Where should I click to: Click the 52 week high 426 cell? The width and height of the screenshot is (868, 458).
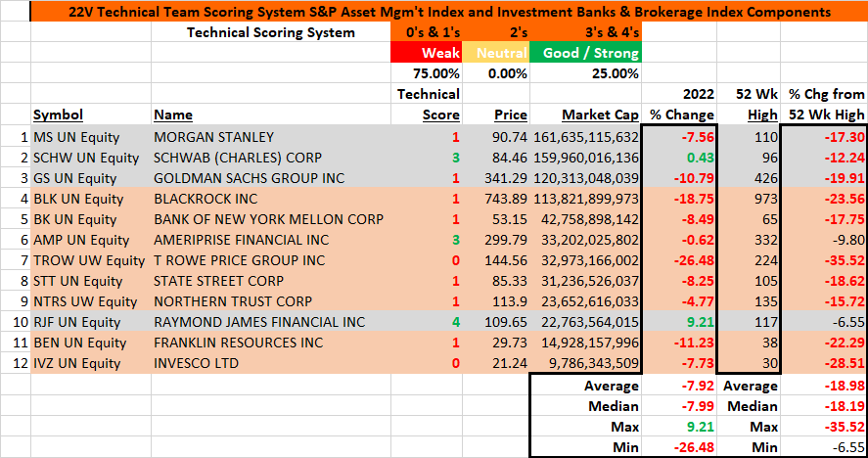coord(749,178)
